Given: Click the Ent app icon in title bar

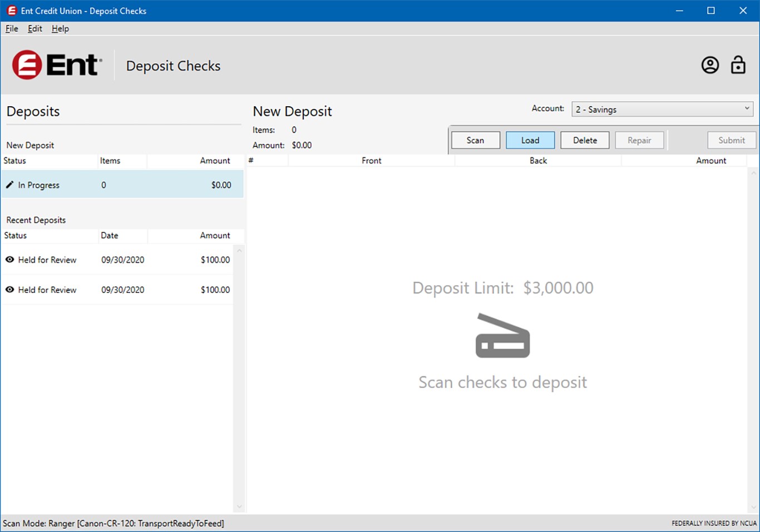Looking at the screenshot, I should point(11,11).
